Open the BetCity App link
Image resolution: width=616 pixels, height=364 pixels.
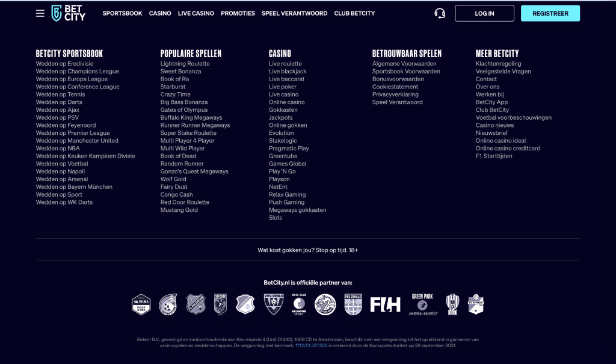(x=492, y=102)
